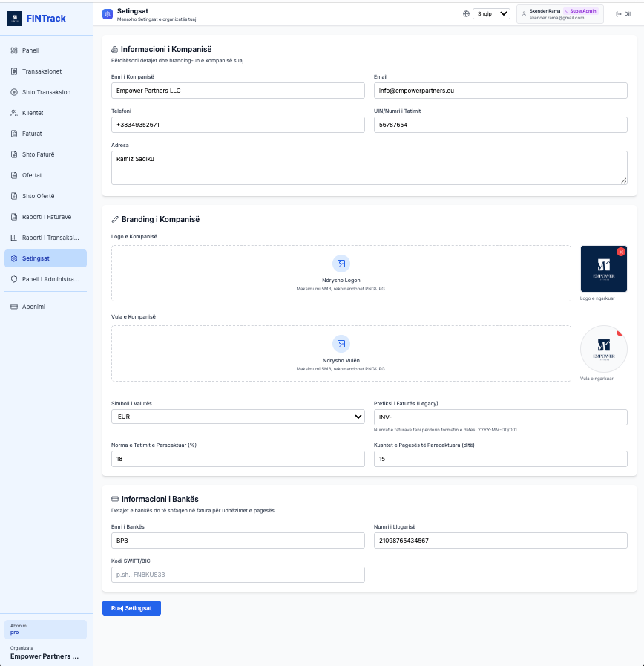Click the Adresa text area
The width and height of the screenshot is (644, 666).
369,168
